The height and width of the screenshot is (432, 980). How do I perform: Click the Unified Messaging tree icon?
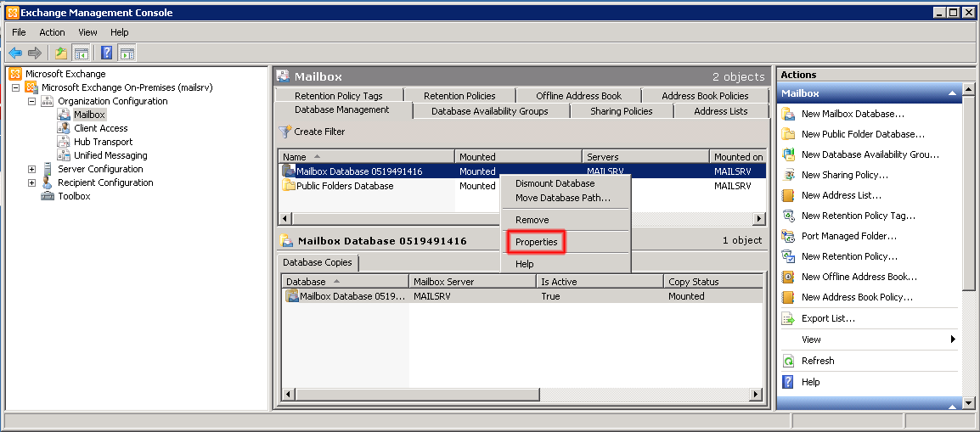(x=63, y=155)
